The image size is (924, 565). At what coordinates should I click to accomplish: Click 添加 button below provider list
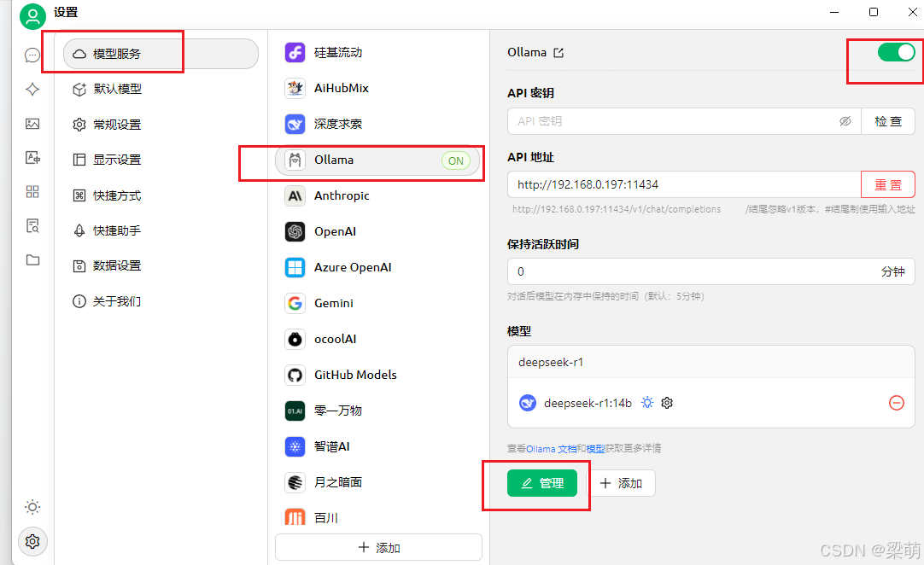pos(378,547)
